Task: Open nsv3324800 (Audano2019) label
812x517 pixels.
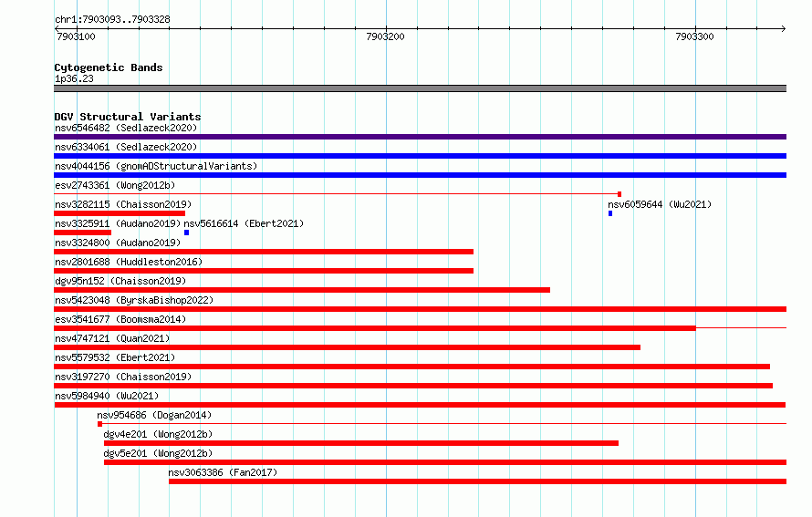Action: coord(118,243)
